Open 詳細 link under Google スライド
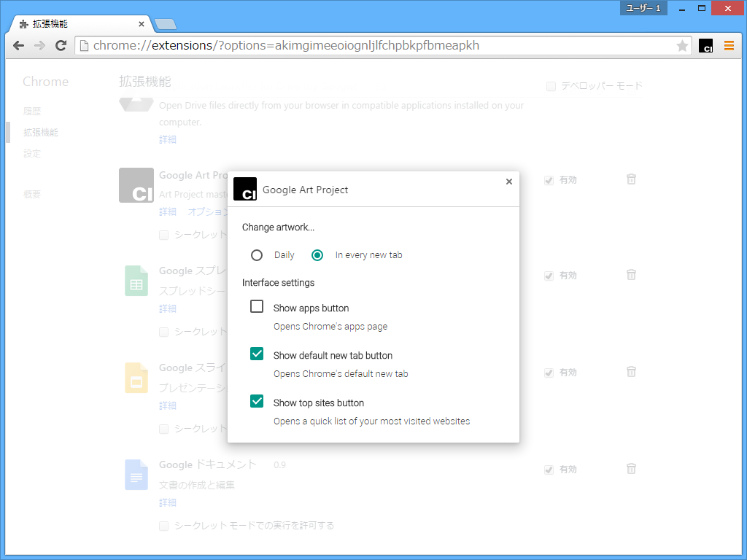747x560 pixels. [168, 405]
